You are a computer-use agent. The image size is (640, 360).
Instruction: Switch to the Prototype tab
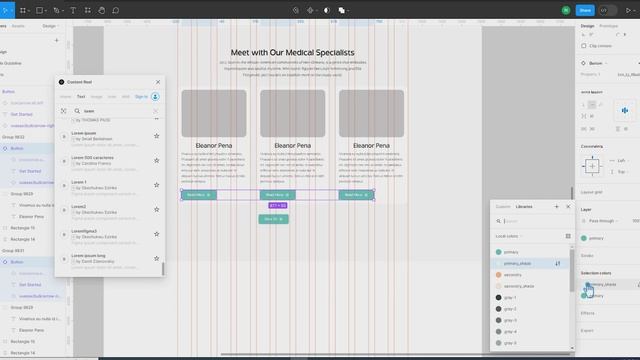coord(608,26)
